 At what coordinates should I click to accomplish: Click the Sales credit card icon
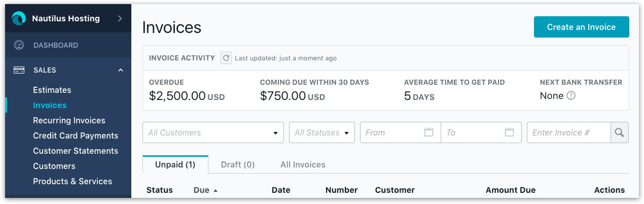tap(19, 70)
